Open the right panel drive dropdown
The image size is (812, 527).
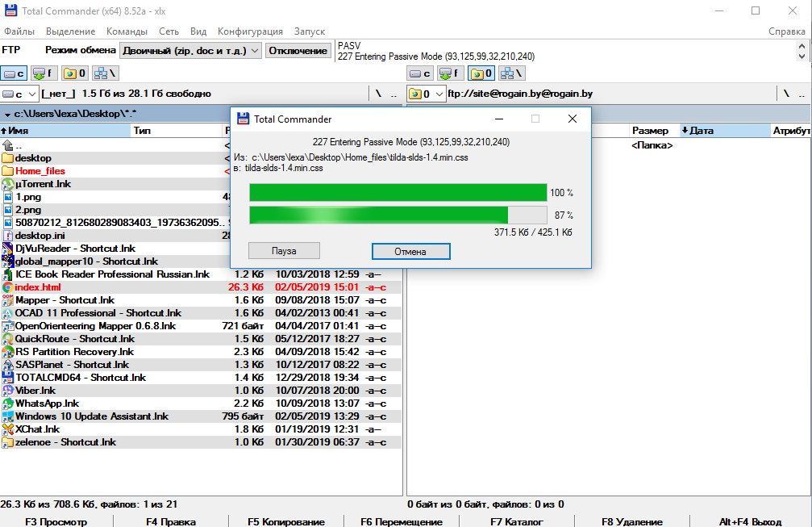pos(427,94)
